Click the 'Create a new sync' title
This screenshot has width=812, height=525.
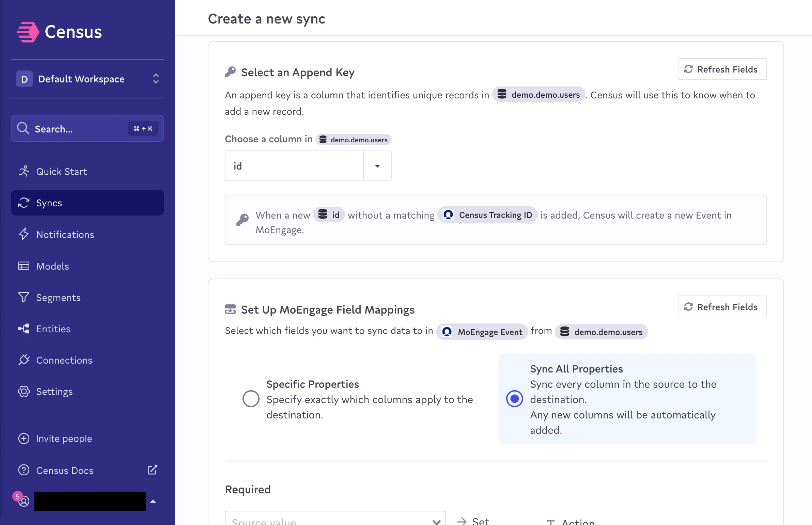pos(267,19)
